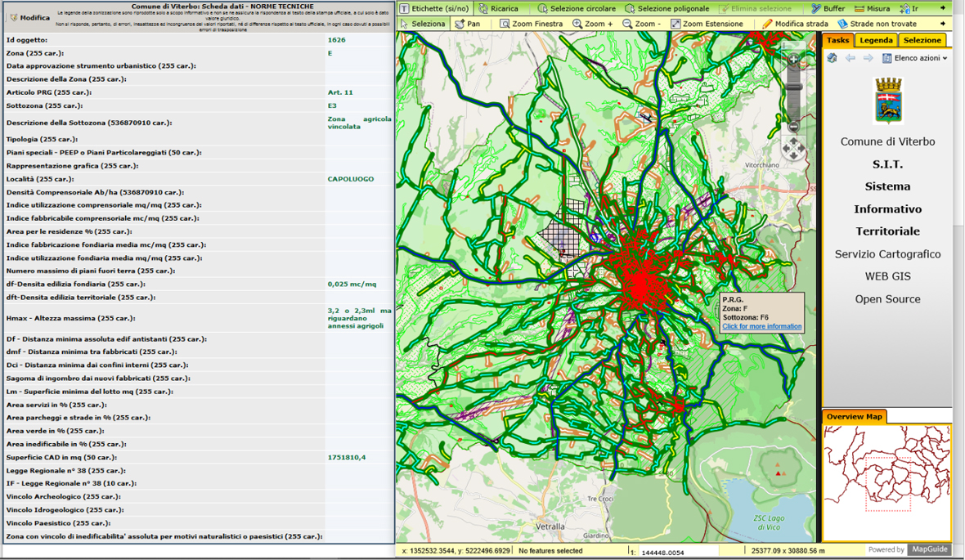Click the value 0,025 mc/mq
This screenshot has width=965, height=560.
[352, 284]
